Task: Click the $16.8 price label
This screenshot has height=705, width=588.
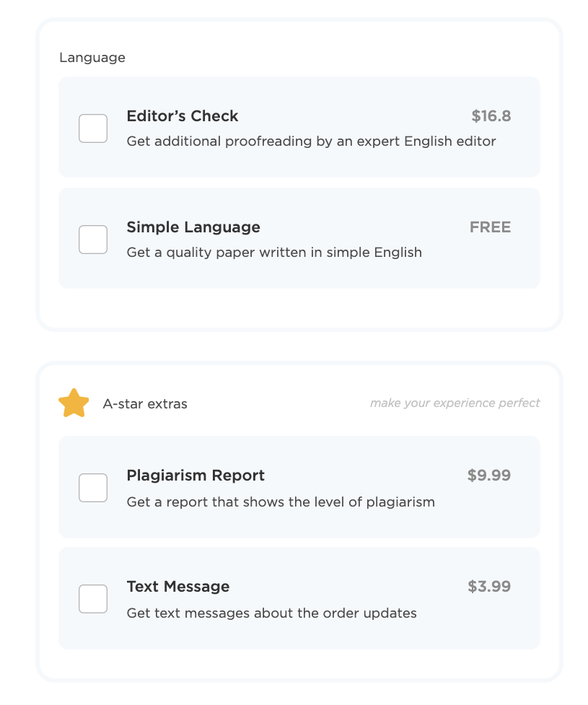Action: pos(491,116)
